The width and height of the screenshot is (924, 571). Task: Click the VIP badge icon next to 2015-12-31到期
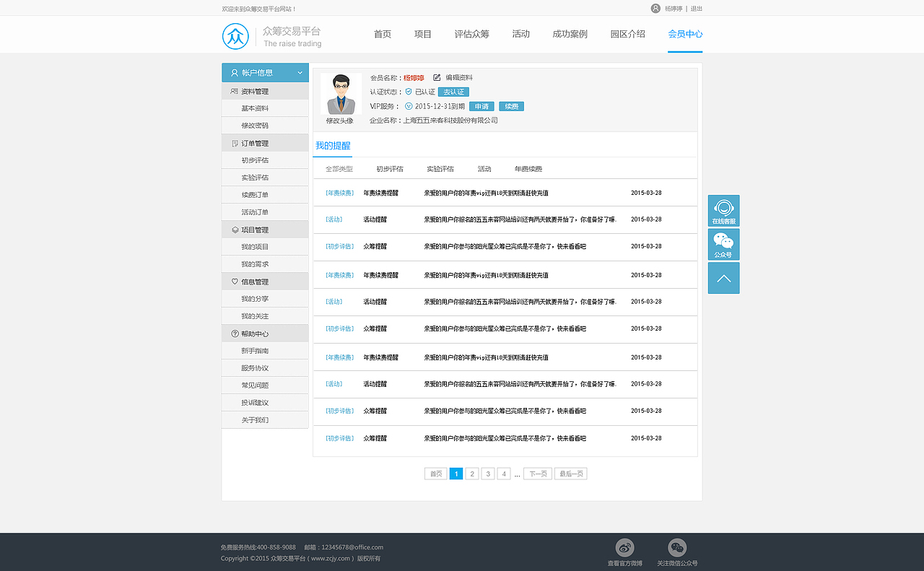pyautogui.click(x=409, y=106)
